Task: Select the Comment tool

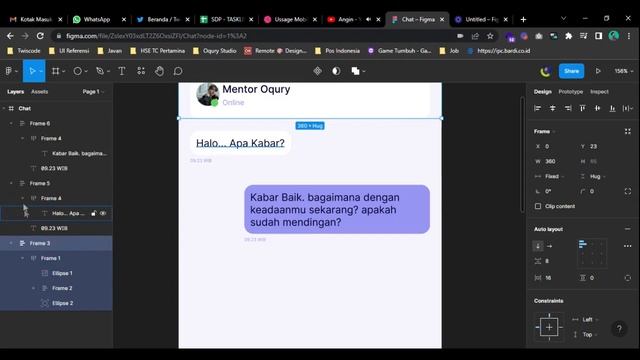Action: pyautogui.click(x=178, y=71)
